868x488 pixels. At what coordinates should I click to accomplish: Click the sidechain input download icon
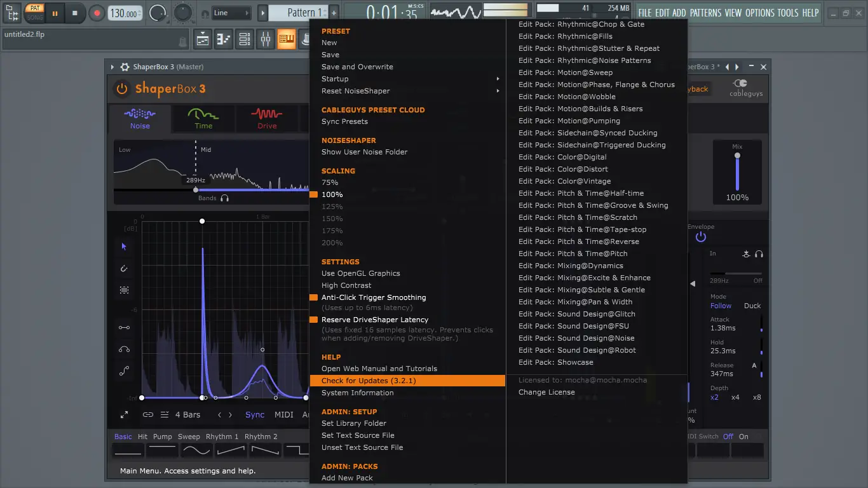(747, 254)
